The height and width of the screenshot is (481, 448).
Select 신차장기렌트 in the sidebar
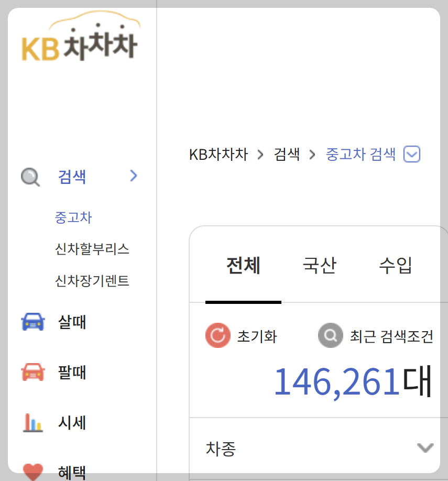[x=92, y=281]
